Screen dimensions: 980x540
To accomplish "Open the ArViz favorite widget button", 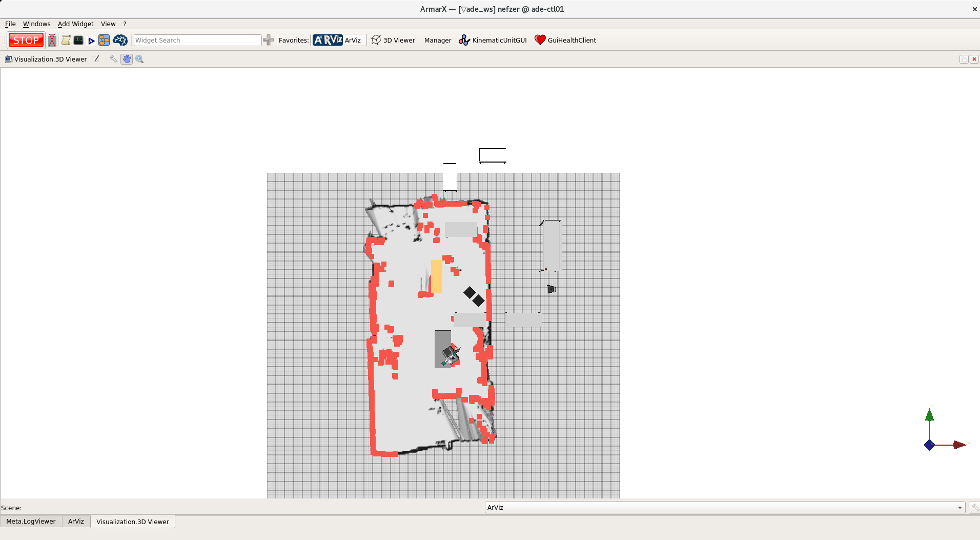I will [338, 40].
